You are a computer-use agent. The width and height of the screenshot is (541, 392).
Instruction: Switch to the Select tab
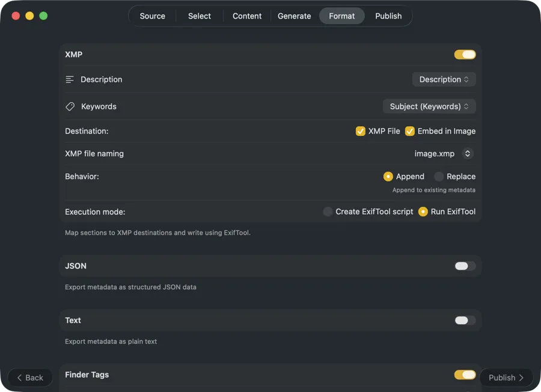199,16
